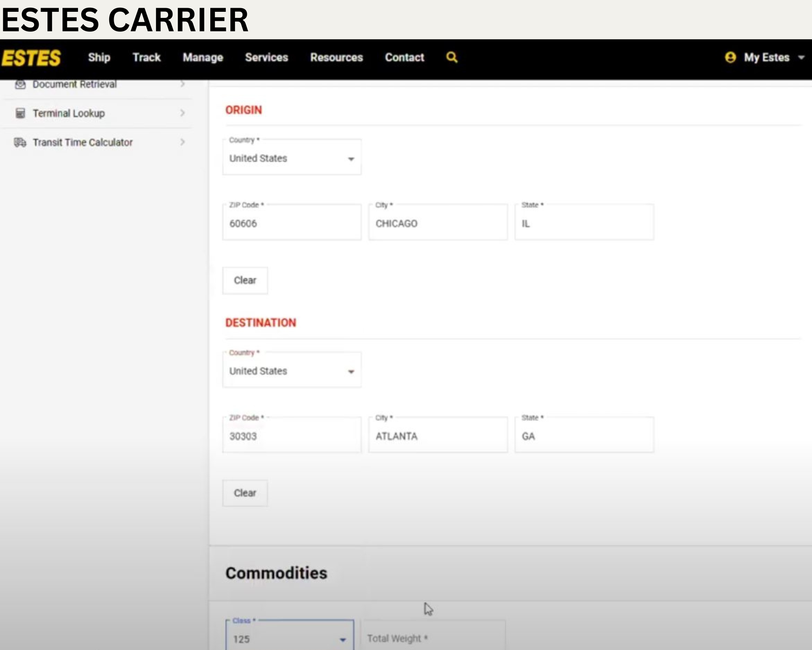812x650 pixels.
Task: Click the Terminal Lookup calculator icon
Action: pos(20,113)
